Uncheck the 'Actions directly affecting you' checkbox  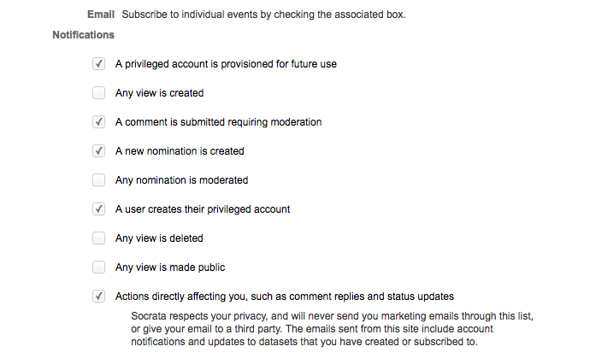(x=98, y=296)
